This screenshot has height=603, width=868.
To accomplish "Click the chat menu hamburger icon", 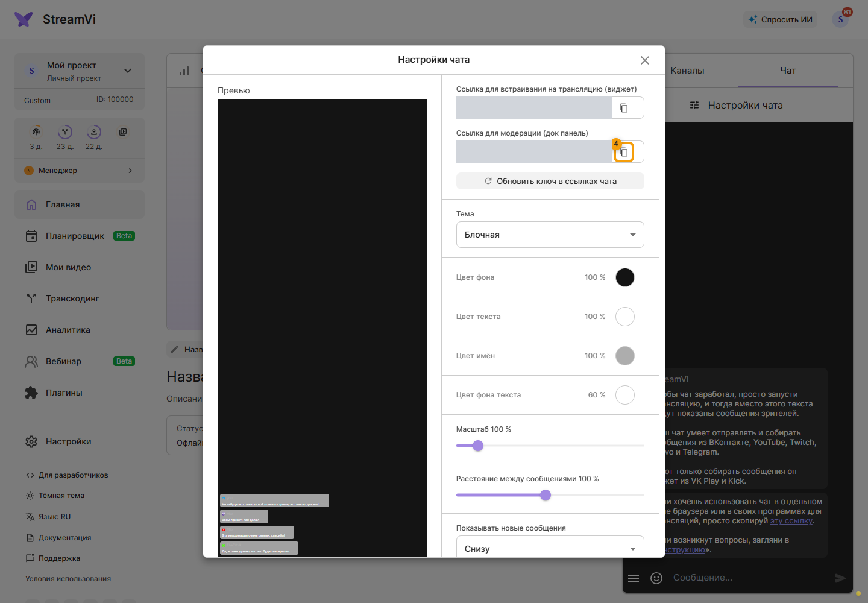I will [x=634, y=578].
